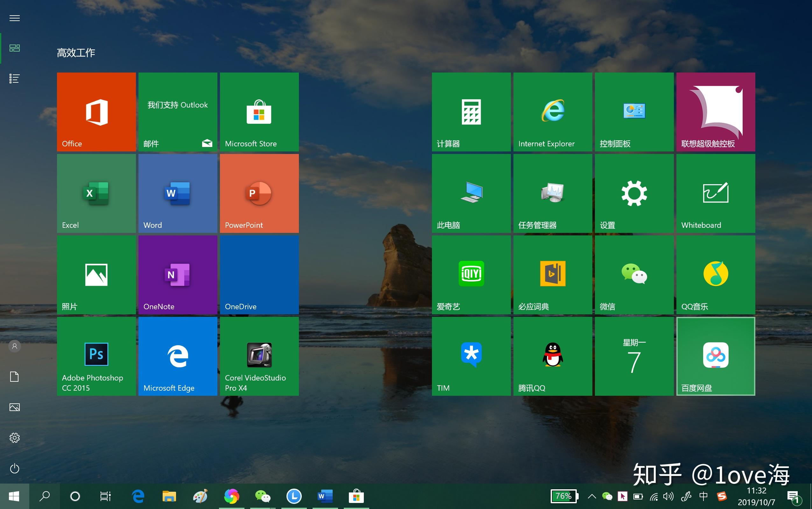
Task: Open the calendar tile showing 星期一 7
Action: point(634,356)
